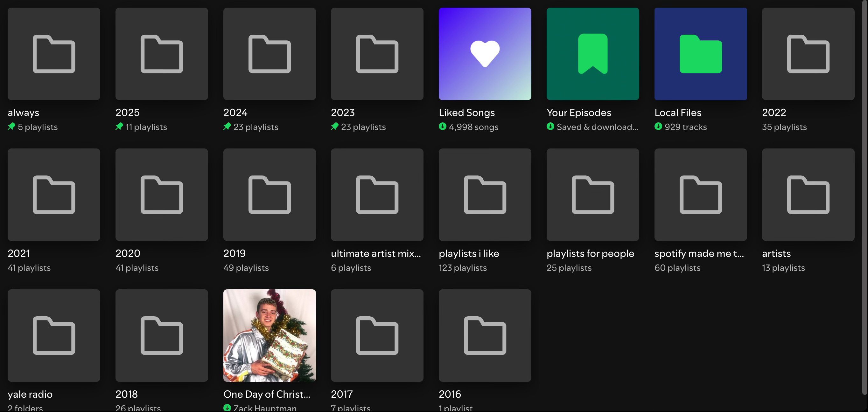Open the Liked Songs heart tile
Viewport: 868px width, 412px height.
485,54
